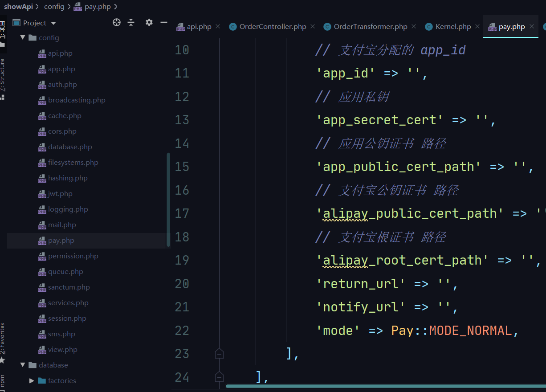The width and height of the screenshot is (546, 392).
Task: Click line number 17 in gutter
Action: coord(182,213)
